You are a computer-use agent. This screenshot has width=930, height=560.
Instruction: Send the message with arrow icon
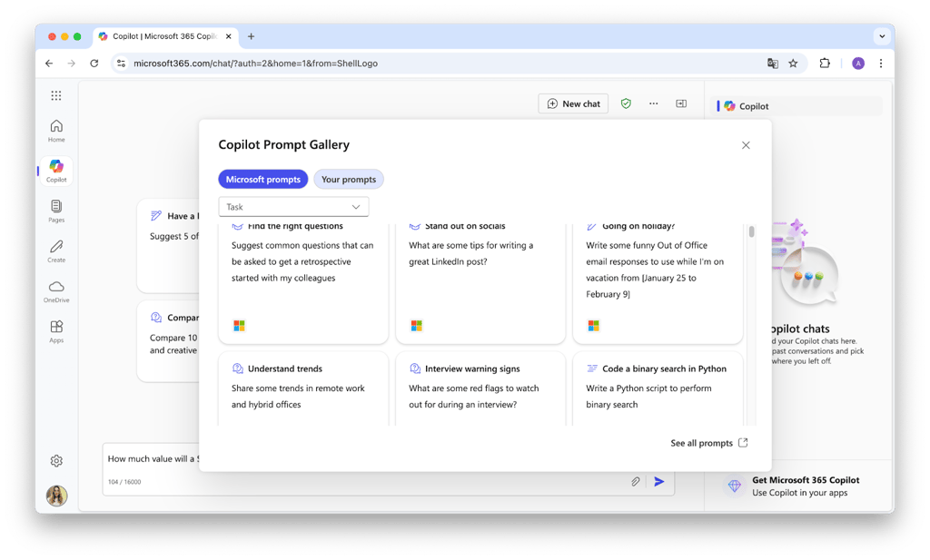[x=659, y=481]
